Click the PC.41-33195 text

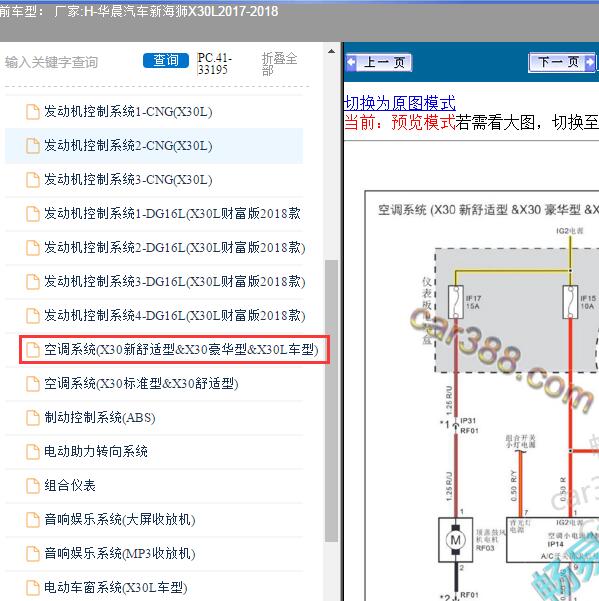point(214,64)
